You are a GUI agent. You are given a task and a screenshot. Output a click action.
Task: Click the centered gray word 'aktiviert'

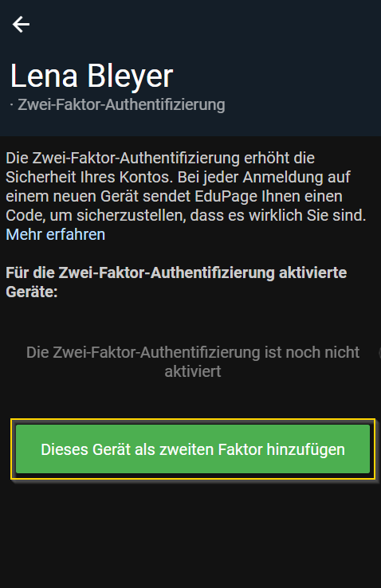(193, 371)
